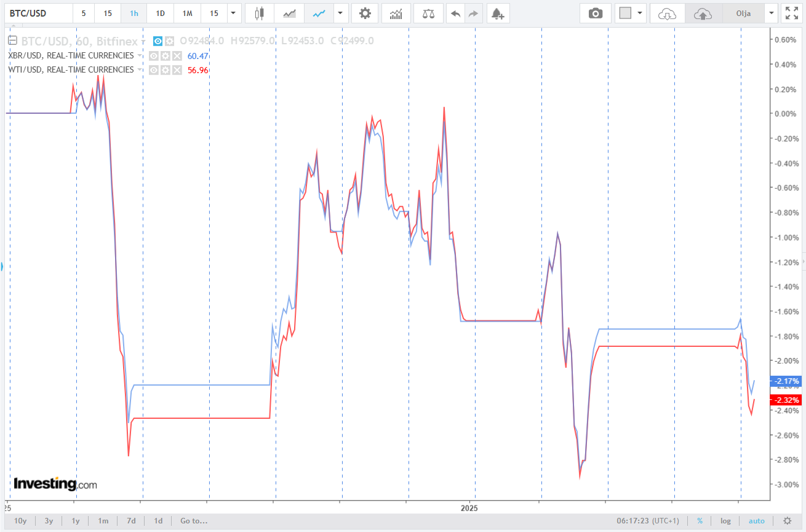Enter fullscreen mode with arrows icon

click(x=789, y=13)
